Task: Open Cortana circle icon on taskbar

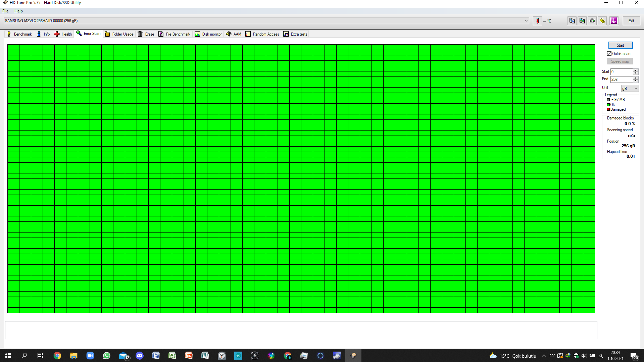Action: (x=320, y=356)
